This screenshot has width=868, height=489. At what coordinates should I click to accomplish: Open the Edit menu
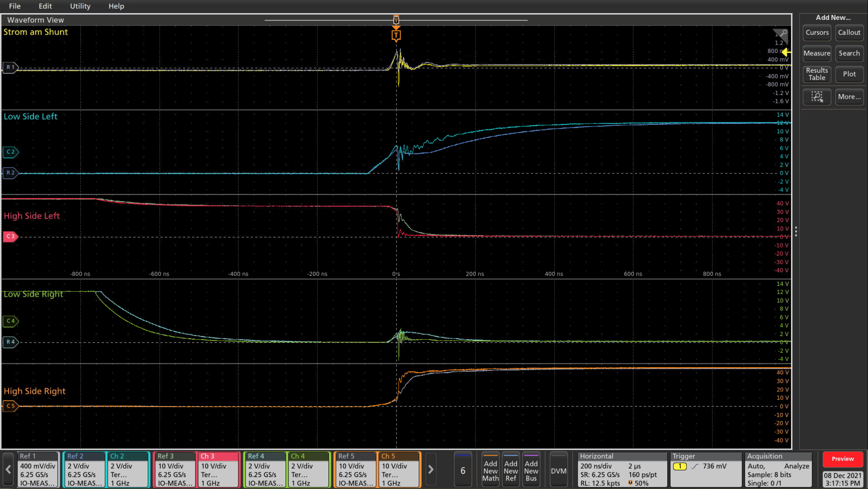pyautogui.click(x=45, y=6)
